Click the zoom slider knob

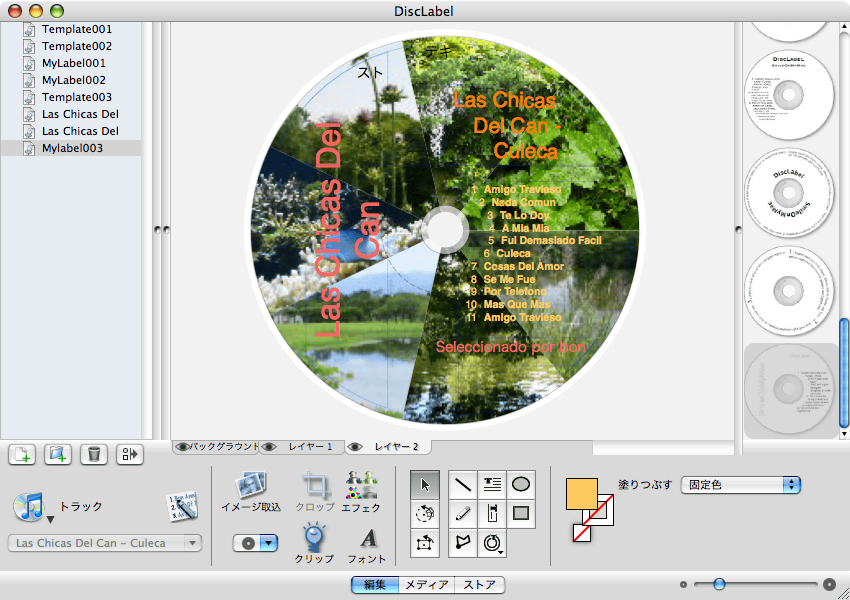point(719,584)
